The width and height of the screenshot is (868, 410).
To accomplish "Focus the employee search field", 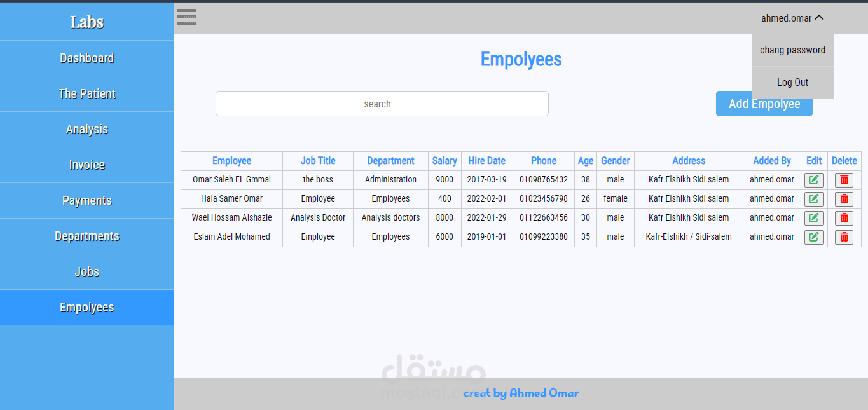I will click(382, 104).
